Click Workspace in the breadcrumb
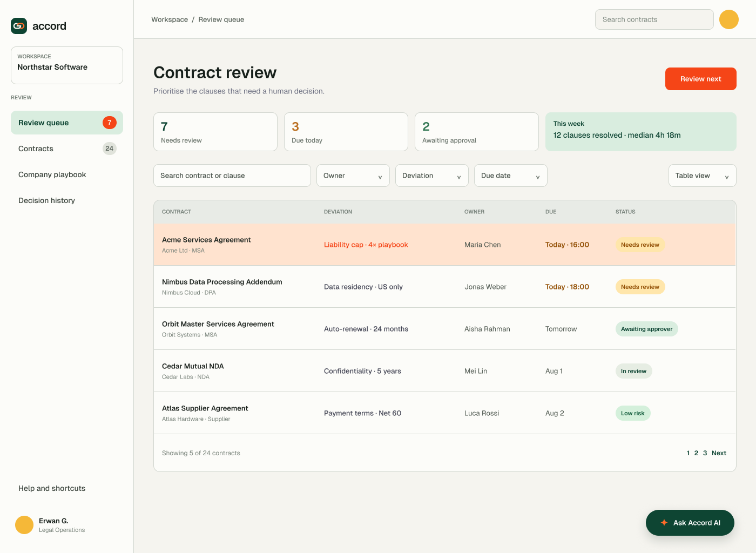Viewport: 756px width, 553px height. pos(170,19)
